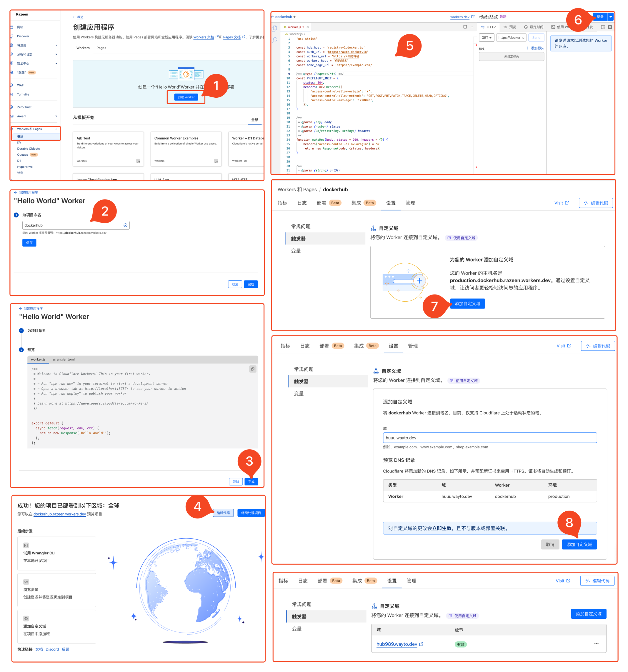
Task: Open the 浏览资源 card
Action: tap(56, 590)
